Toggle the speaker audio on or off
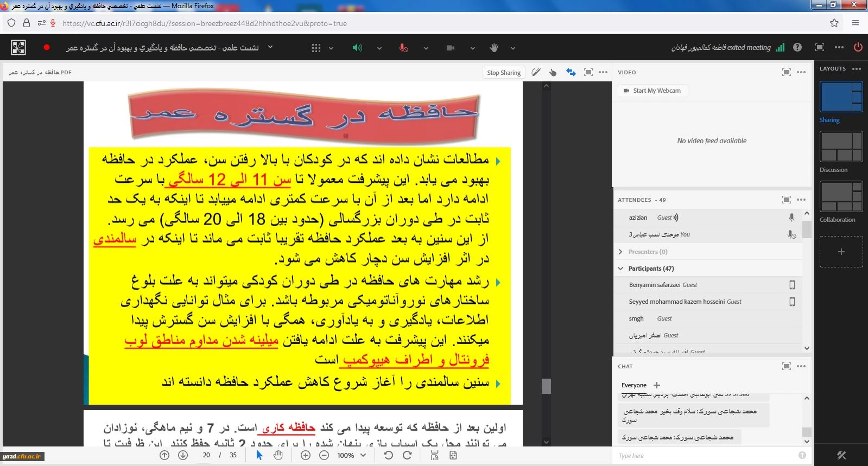The image size is (868, 466). pyautogui.click(x=357, y=48)
